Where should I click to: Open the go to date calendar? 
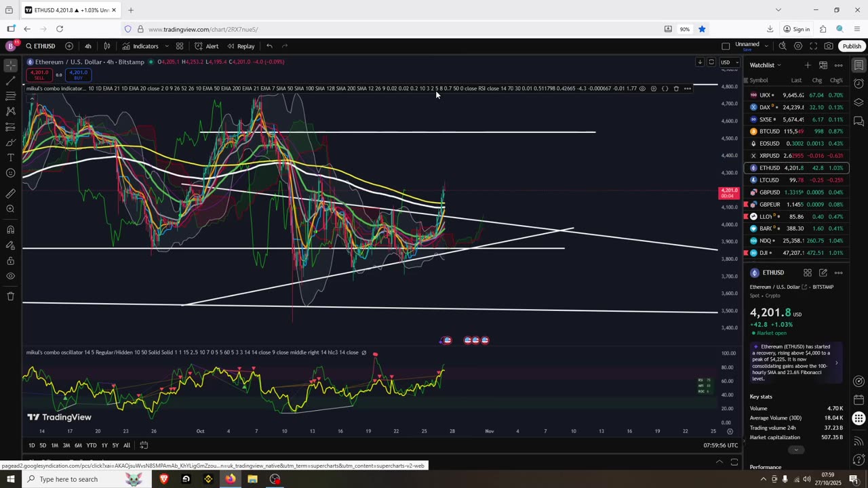tap(144, 445)
